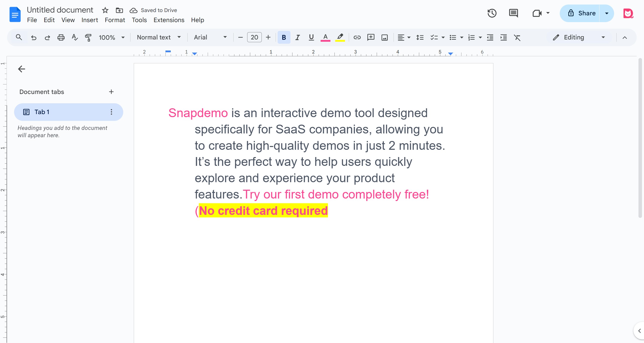The image size is (644, 343).
Task: Open the Editing mode dropdown
Action: tap(579, 37)
